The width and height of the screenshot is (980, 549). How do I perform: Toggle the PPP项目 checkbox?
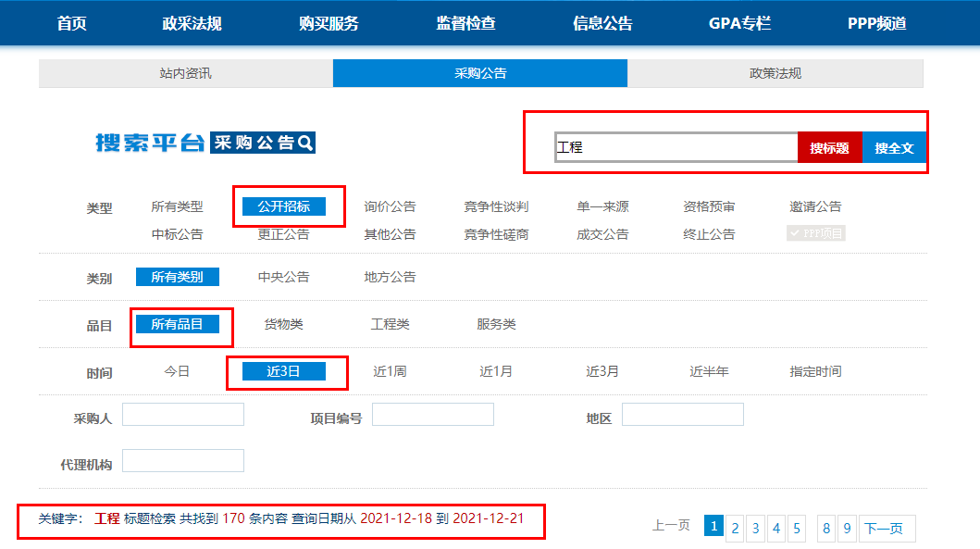pyautogui.click(x=815, y=233)
